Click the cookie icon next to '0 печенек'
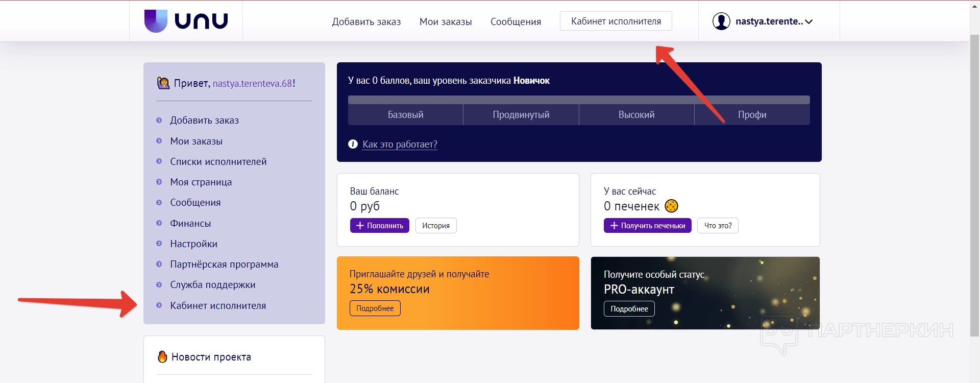 (671, 206)
